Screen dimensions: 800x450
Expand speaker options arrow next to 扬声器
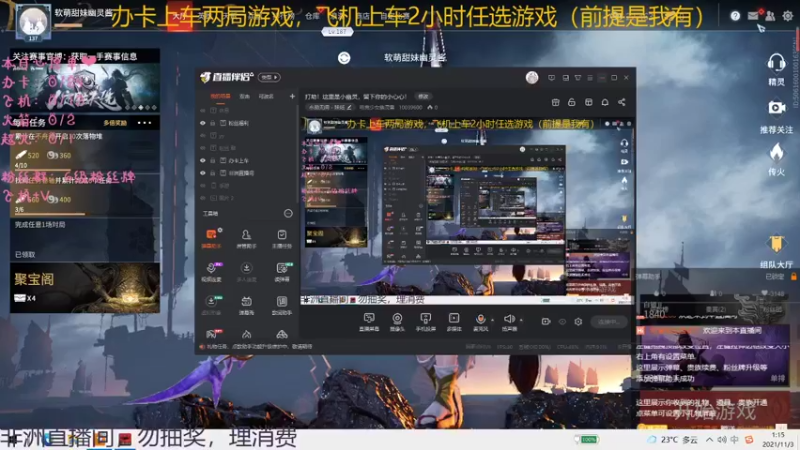point(521,320)
